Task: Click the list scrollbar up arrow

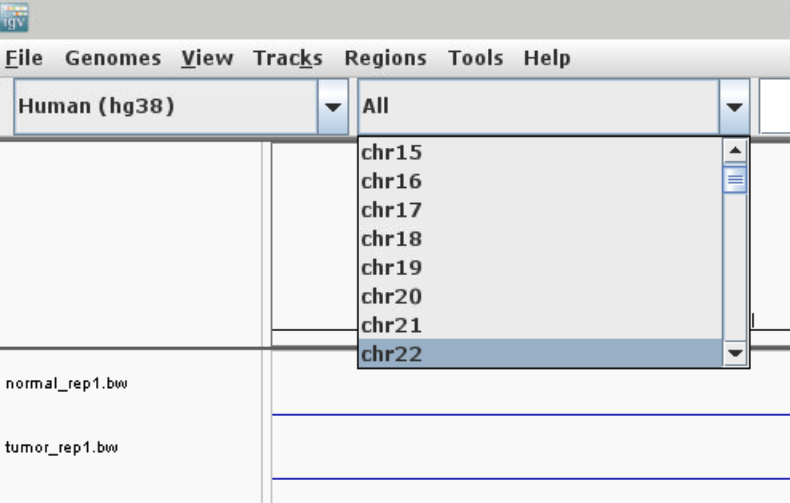Action: [x=735, y=151]
